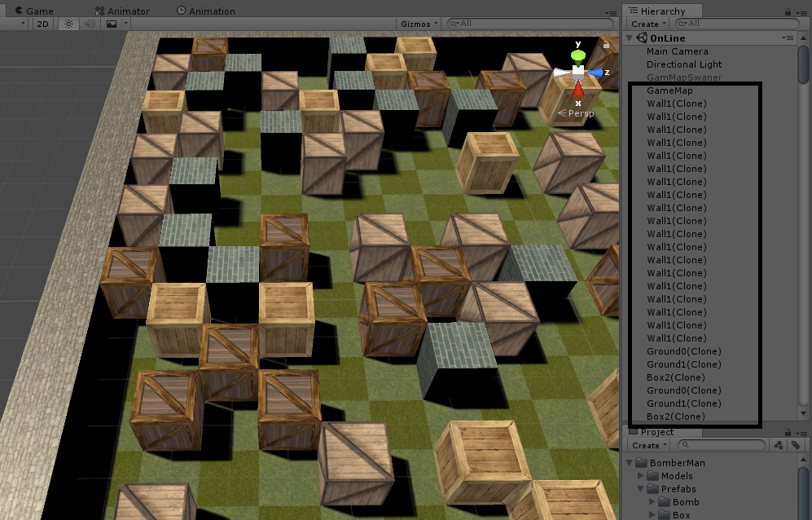Select the GameMap object

(669, 90)
